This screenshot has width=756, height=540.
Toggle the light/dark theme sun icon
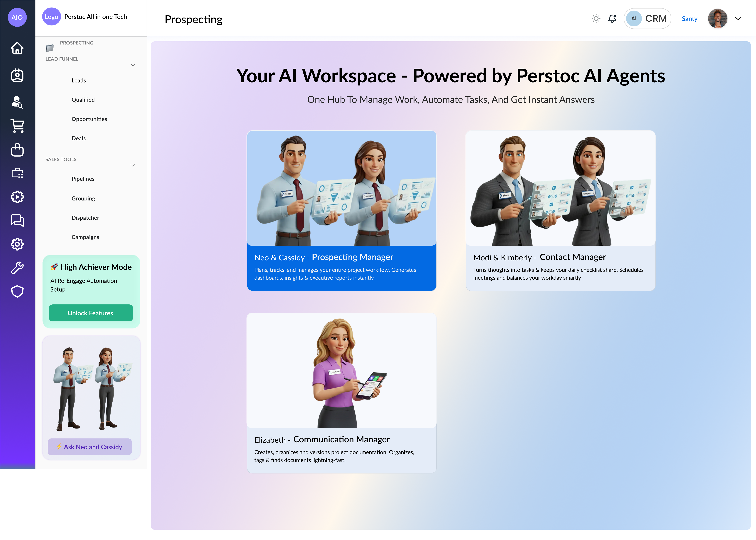pyautogui.click(x=596, y=19)
